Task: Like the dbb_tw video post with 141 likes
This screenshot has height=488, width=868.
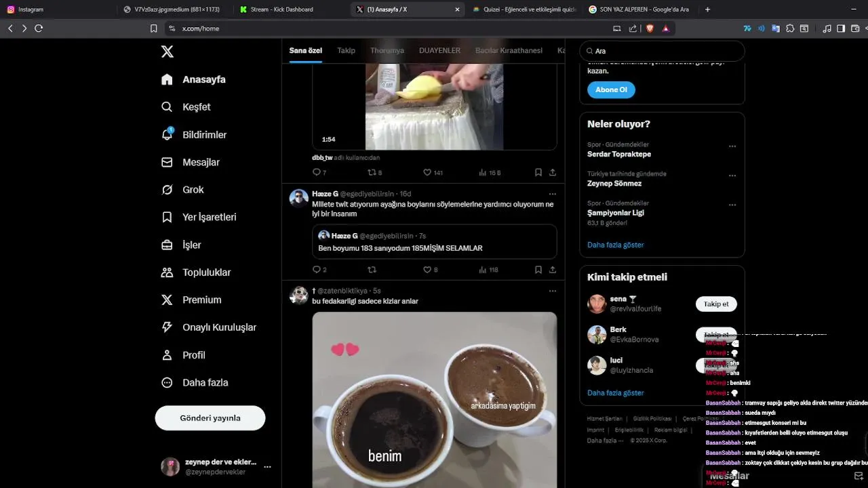Action: tap(427, 173)
